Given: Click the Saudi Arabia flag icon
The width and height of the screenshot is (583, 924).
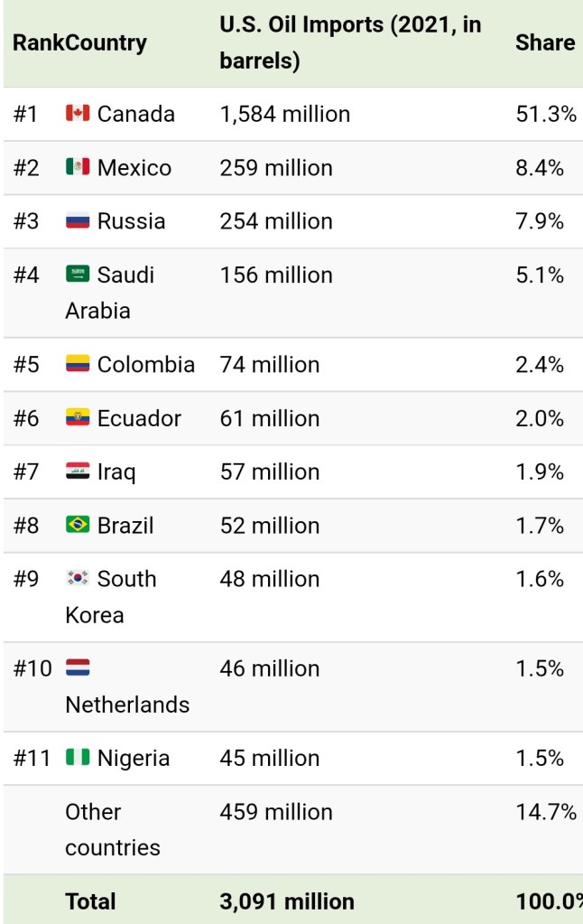Looking at the screenshot, I should pos(78,274).
